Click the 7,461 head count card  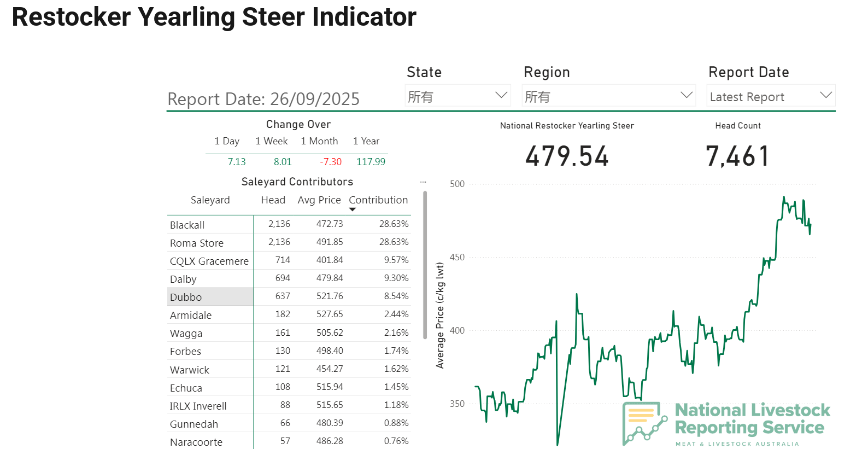pyautogui.click(x=737, y=156)
